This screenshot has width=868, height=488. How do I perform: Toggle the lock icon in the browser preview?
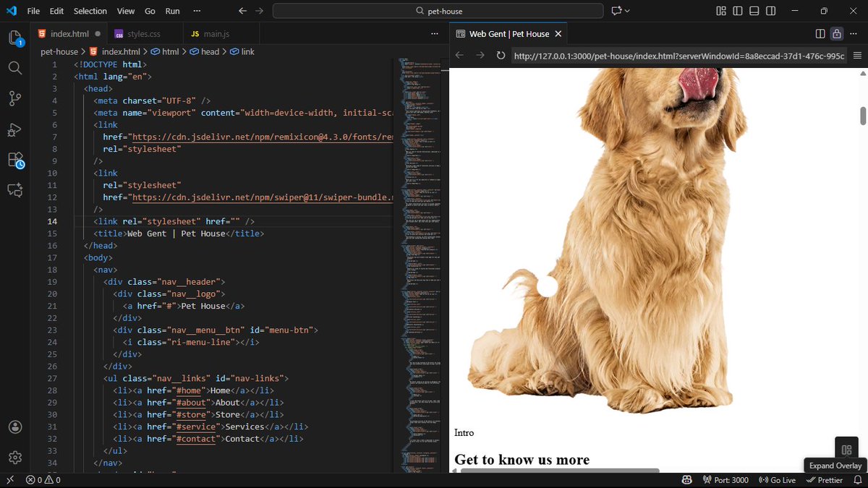pos(836,33)
